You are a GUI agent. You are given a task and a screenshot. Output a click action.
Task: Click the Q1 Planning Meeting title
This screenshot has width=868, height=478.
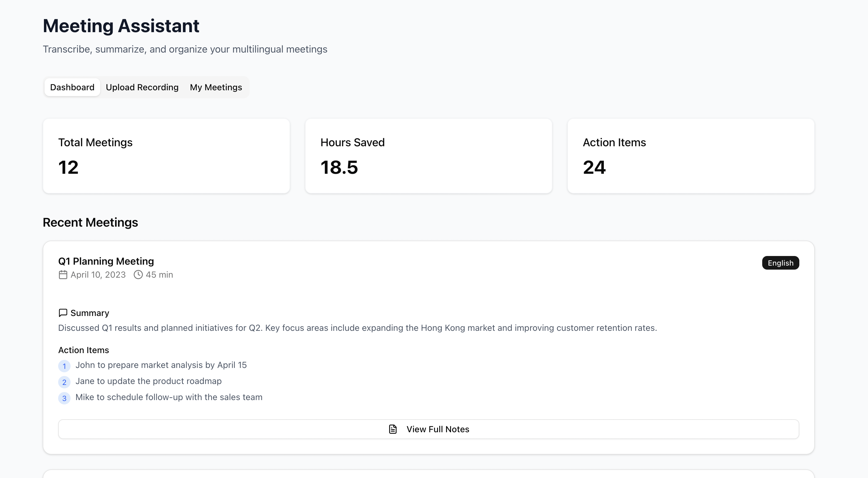point(106,261)
